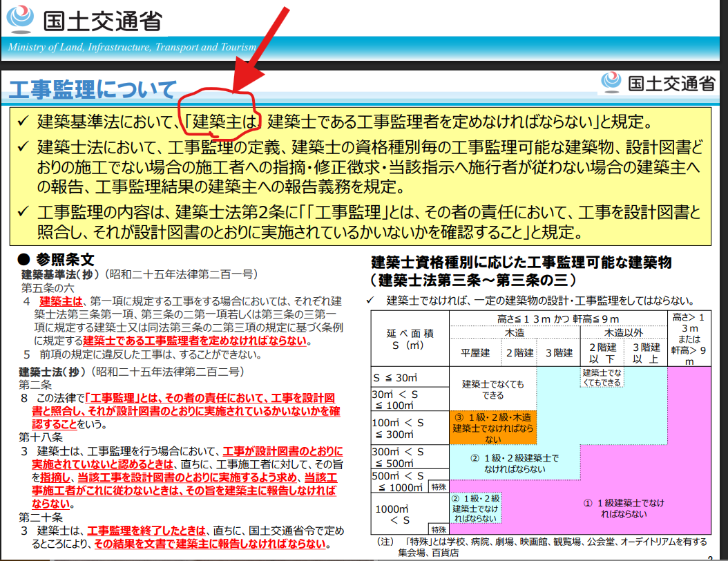Click the small MLIT logo in slide header

pos(611,82)
